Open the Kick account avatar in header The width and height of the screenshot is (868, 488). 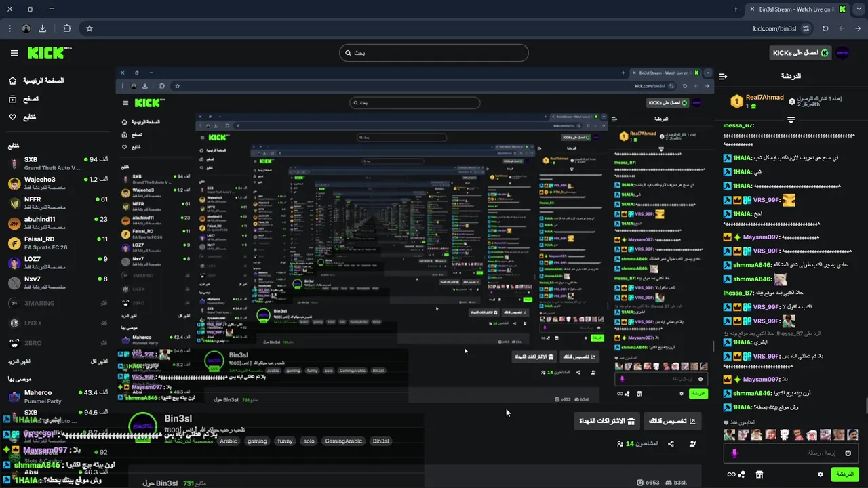[842, 53]
